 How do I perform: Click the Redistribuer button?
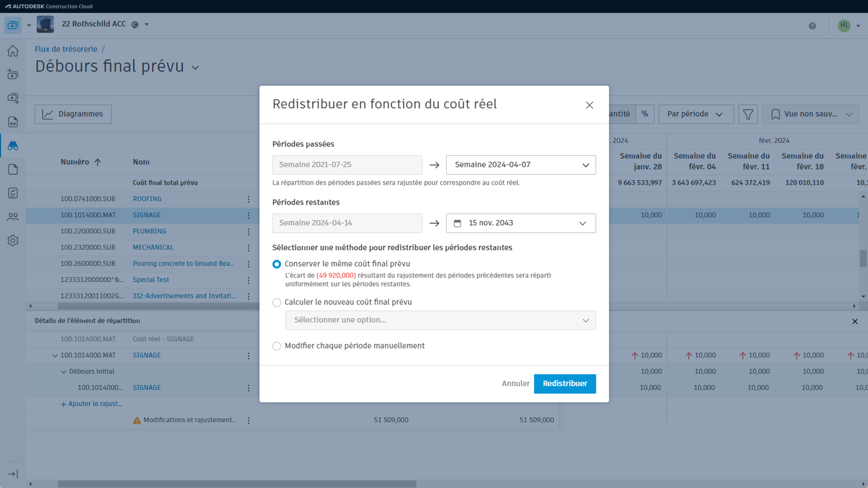tap(564, 383)
